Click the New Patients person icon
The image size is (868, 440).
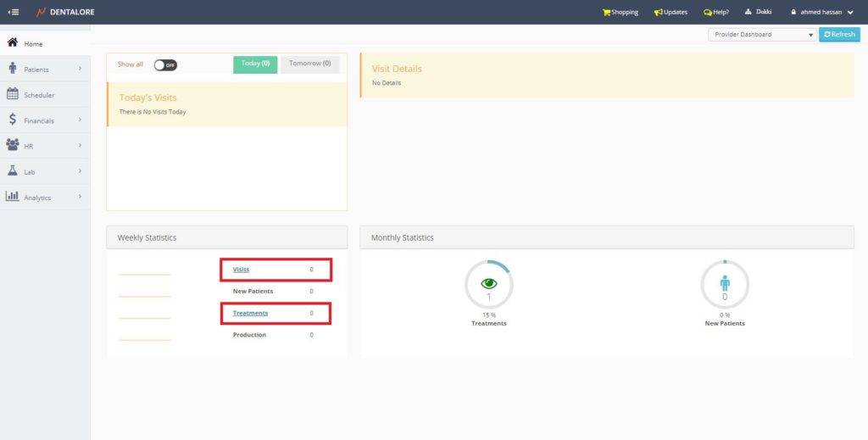(x=725, y=282)
